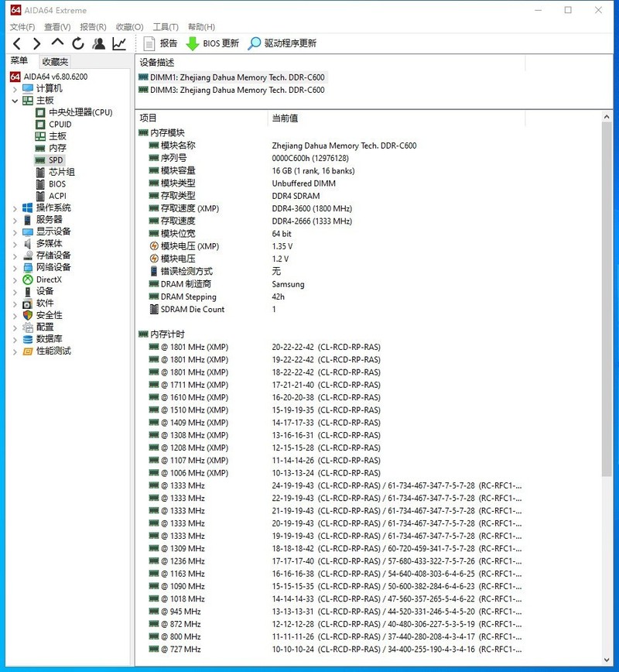Viewport: 619px width, 672px height.
Task: Refresh using the circular arrow icon
Action: coord(77,43)
